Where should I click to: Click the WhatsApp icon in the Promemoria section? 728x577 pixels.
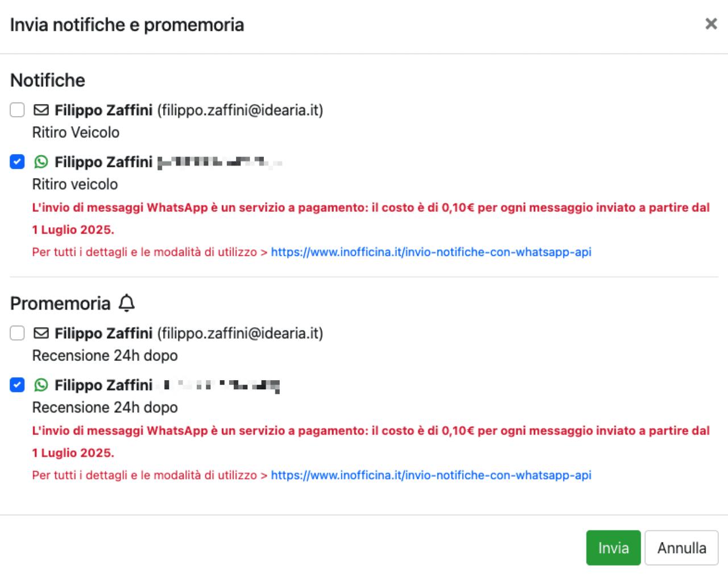pos(41,385)
